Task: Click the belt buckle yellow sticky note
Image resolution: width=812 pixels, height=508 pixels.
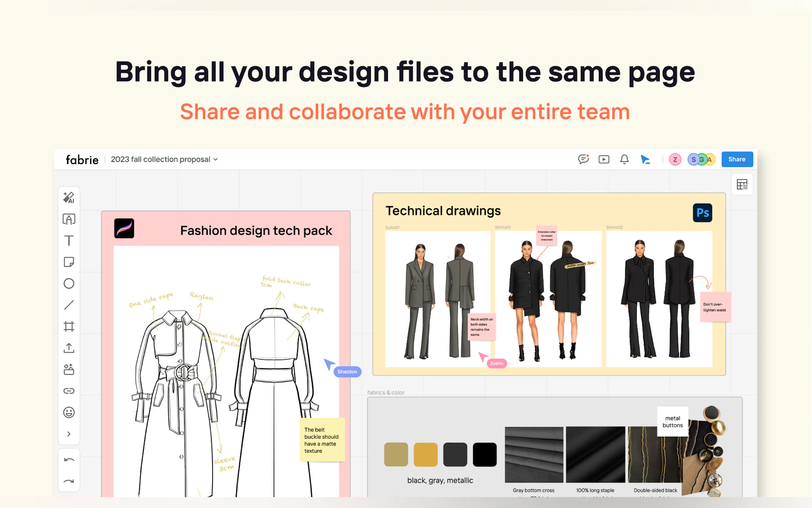Action: pyautogui.click(x=322, y=440)
